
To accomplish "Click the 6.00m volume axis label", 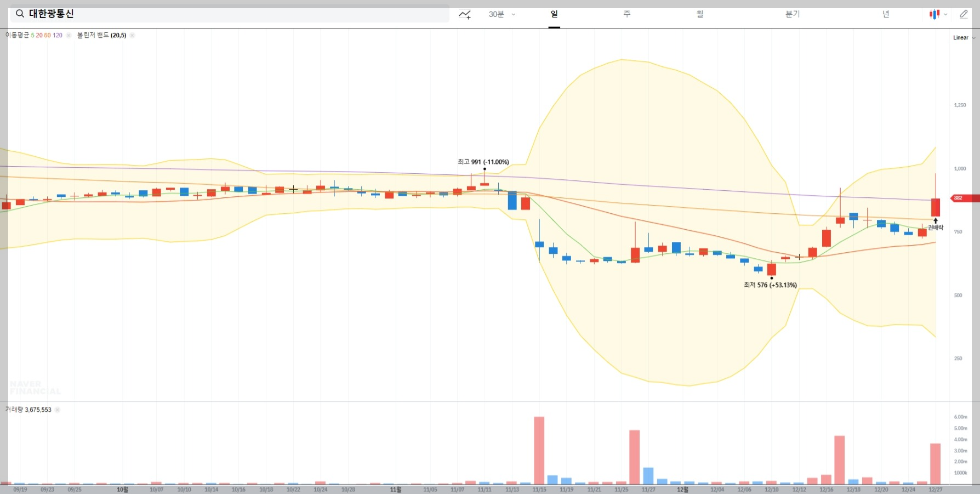I will [x=960, y=417].
